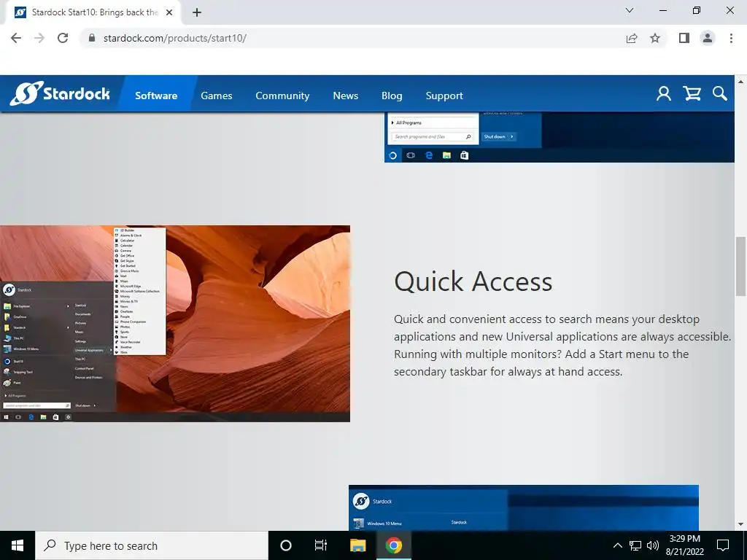This screenshot has width=747, height=560.
Task: Open the tab search chevron
Action: (630, 10)
